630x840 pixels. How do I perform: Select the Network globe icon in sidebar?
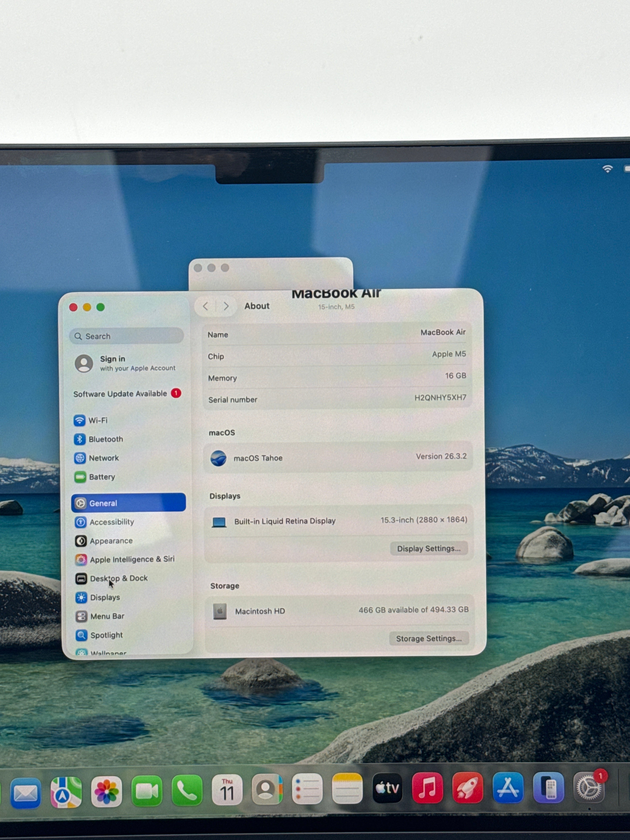80,458
